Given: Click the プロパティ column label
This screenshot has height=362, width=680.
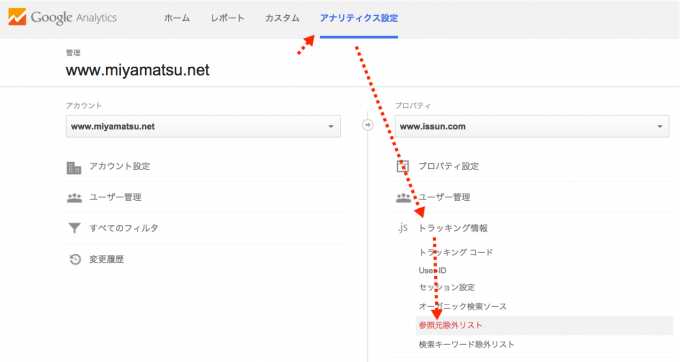Looking at the screenshot, I should click(413, 106).
